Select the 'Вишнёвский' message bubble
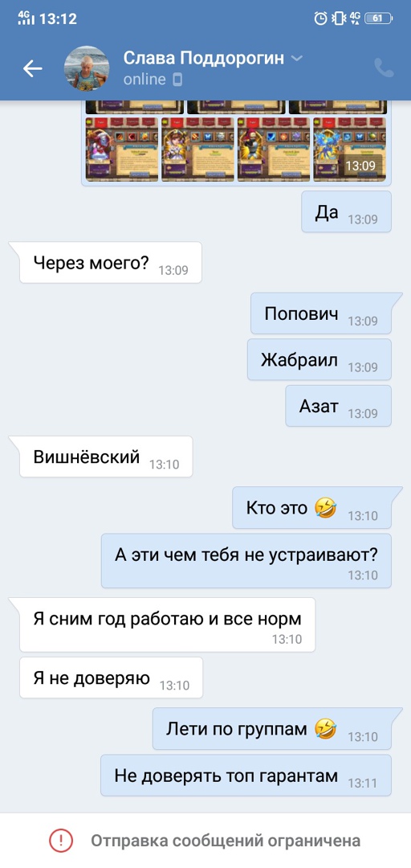The height and width of the screenshot is (868, 411). pos(106,457)
